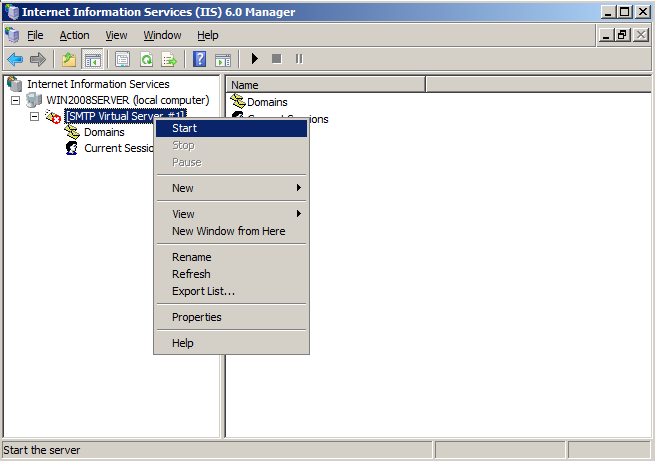Image resolution: width=655 pixels, height=461 pixels.
Task: Toggle Show/Hide Console Tree toolbar icon
Action: click(x=92, y=59)
